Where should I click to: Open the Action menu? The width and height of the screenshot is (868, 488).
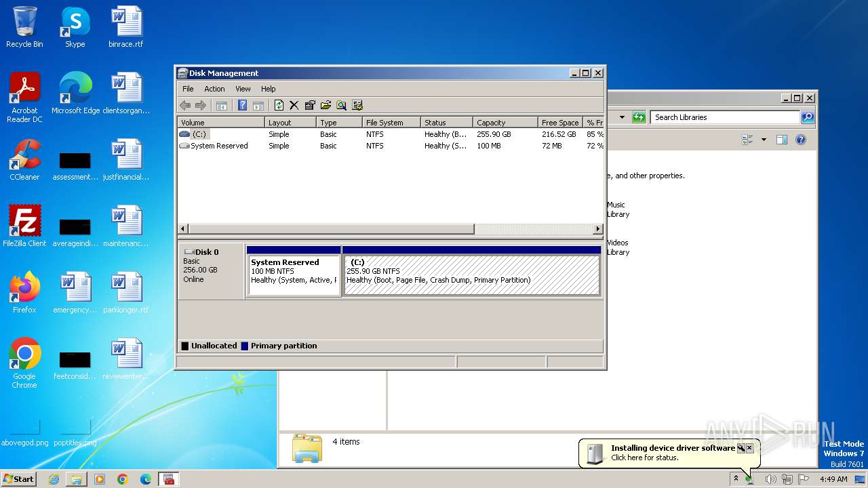[x=214, y=89]
